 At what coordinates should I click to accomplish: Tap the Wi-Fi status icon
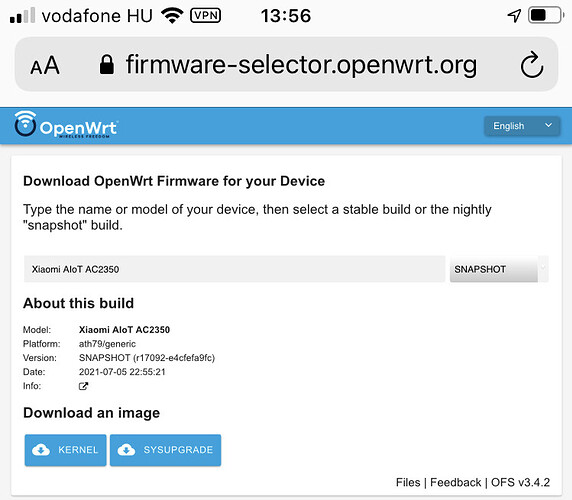(x=172, y=16)
